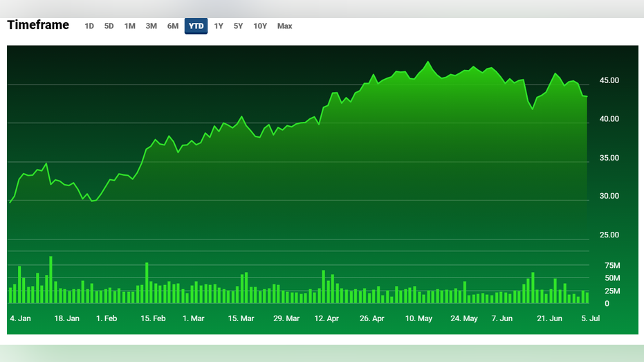Select the 1D timeframe
Viewport: 644px width, 362px height.
89,26
